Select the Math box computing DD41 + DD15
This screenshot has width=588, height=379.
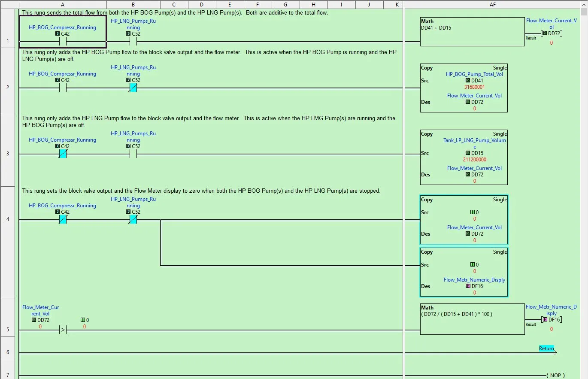click(x=471, y=31)
